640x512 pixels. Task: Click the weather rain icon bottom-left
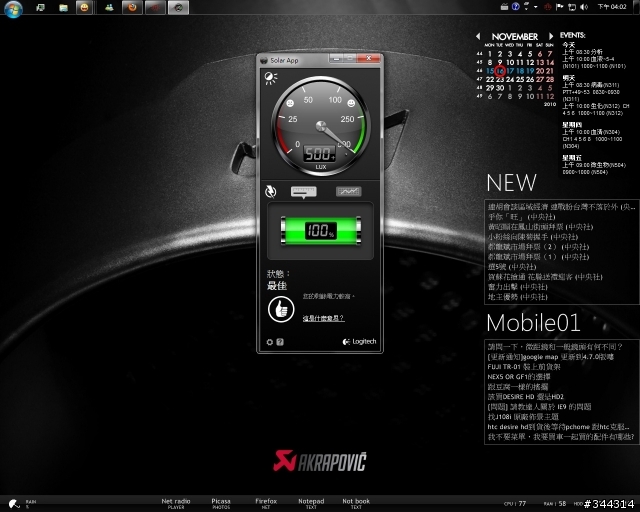click(14, 504)
